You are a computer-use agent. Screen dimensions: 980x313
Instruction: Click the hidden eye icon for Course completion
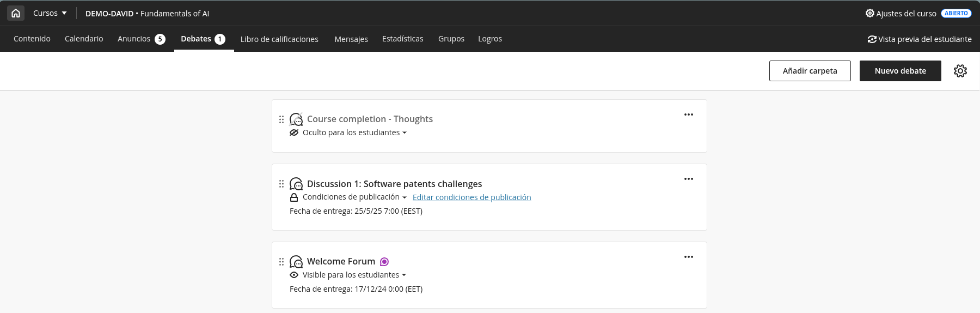tap(294, 133)
